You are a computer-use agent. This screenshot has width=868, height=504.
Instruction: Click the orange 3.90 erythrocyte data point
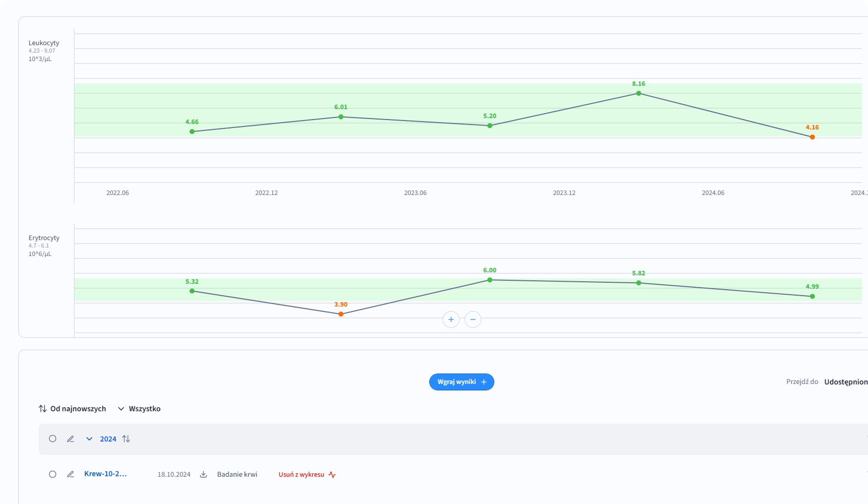click(341, 314)
